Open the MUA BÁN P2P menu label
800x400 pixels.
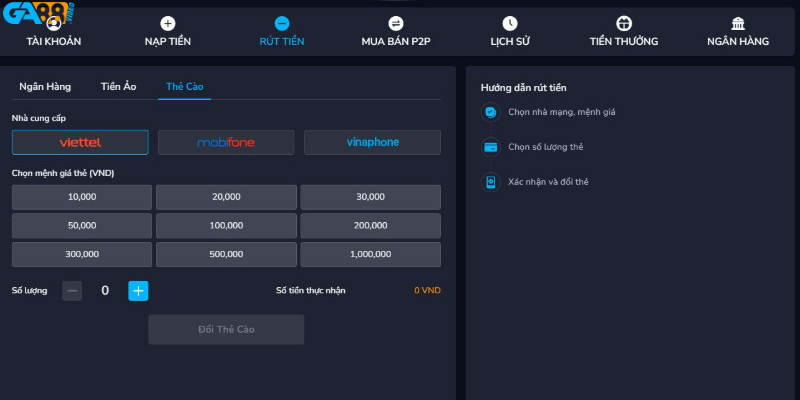pyautogui.click(x=396, y=42)
